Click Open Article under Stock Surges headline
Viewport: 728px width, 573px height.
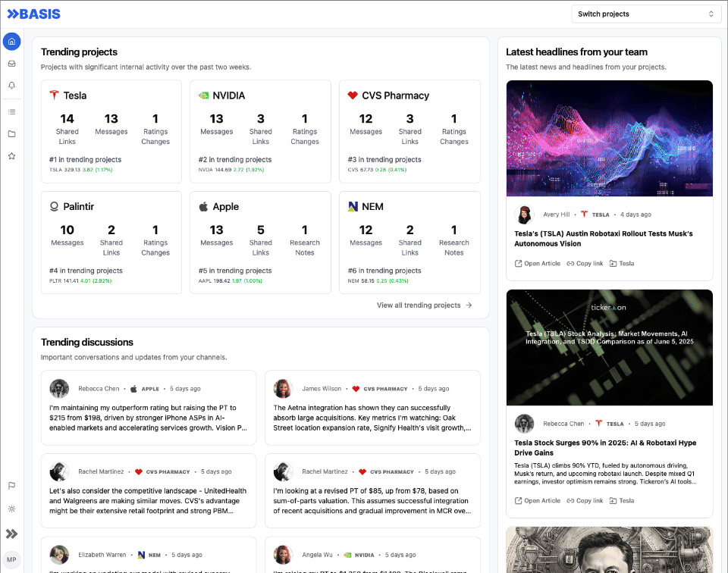(x=538, y=501)
